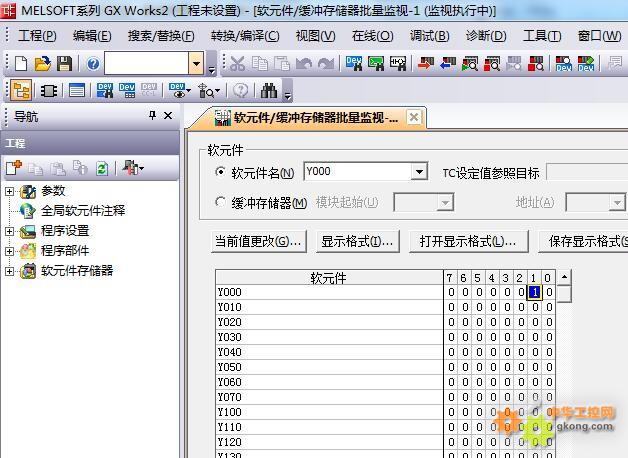Pin the 导航 navigation panel
This screenshot has height=458, width=628.
(153, 116)
